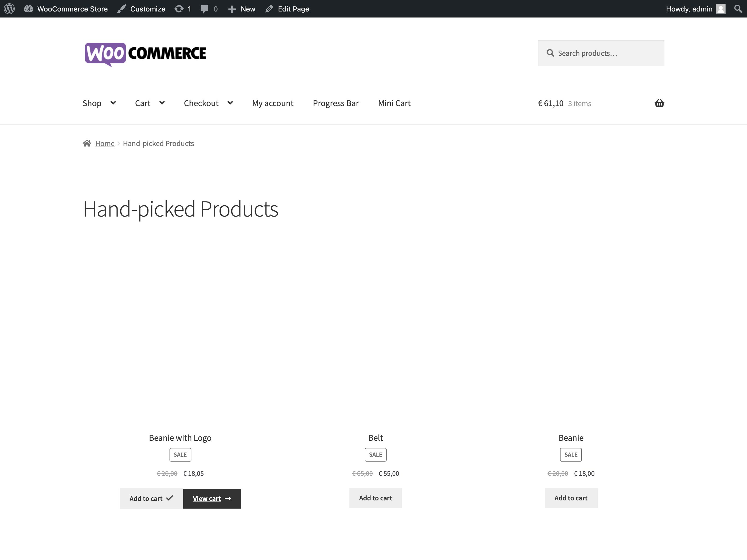
Task: Open View cart for Beanie with Logo
Action: click(x=212, y=498)
